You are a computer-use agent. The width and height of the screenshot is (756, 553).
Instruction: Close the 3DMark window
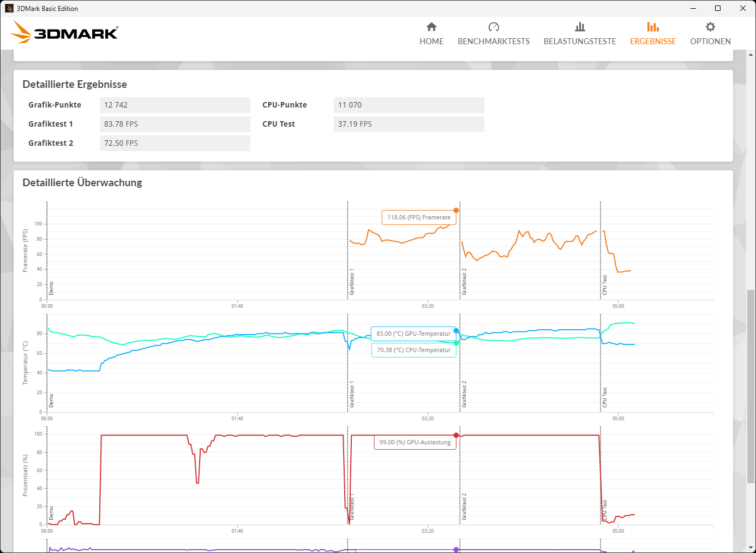coord(743,8)
